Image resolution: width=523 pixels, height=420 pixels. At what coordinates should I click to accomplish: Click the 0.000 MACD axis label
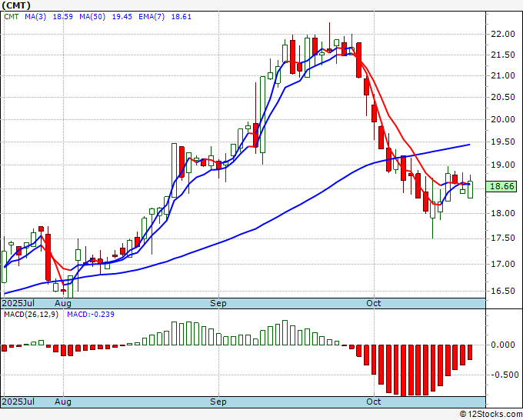pyautogui.click(x=503, y=345)
